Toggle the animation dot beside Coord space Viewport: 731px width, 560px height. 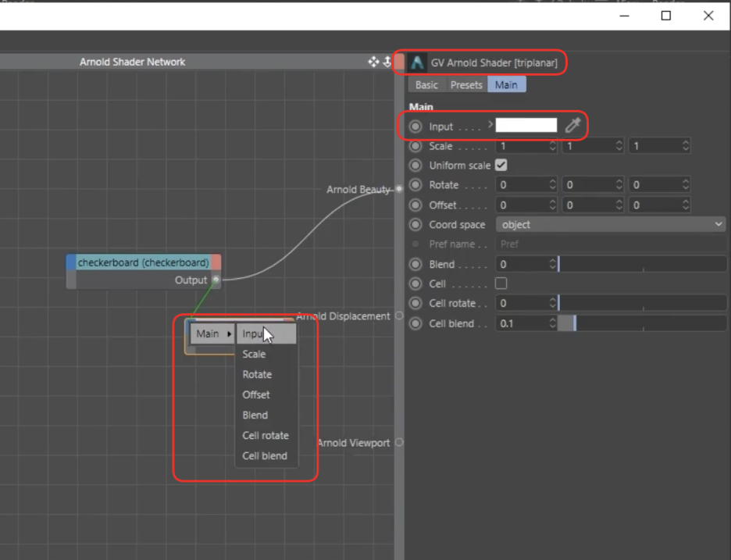coord(415,225)
